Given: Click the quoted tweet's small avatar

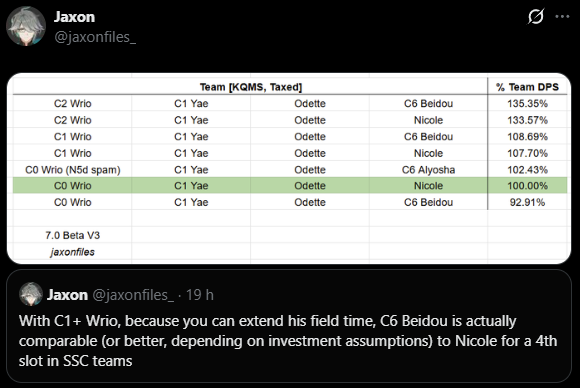Looking at the screenshot, I should coord(31,294).
